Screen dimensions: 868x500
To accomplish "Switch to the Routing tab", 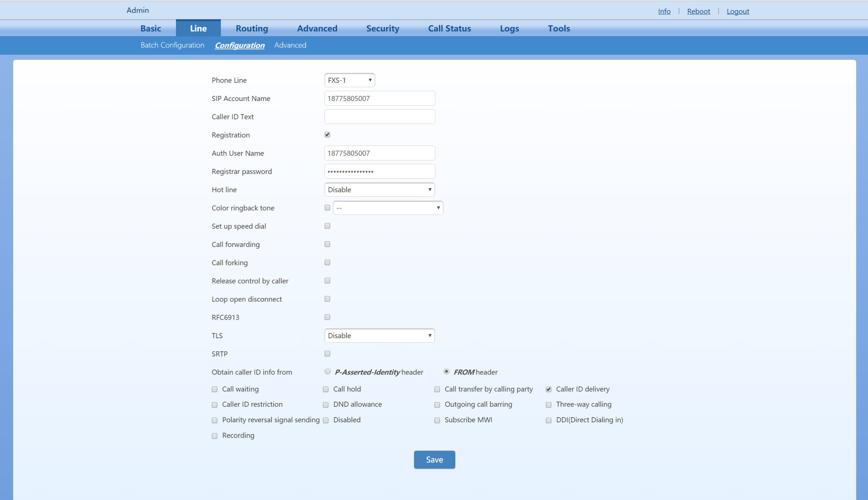I will pos(252,28).
